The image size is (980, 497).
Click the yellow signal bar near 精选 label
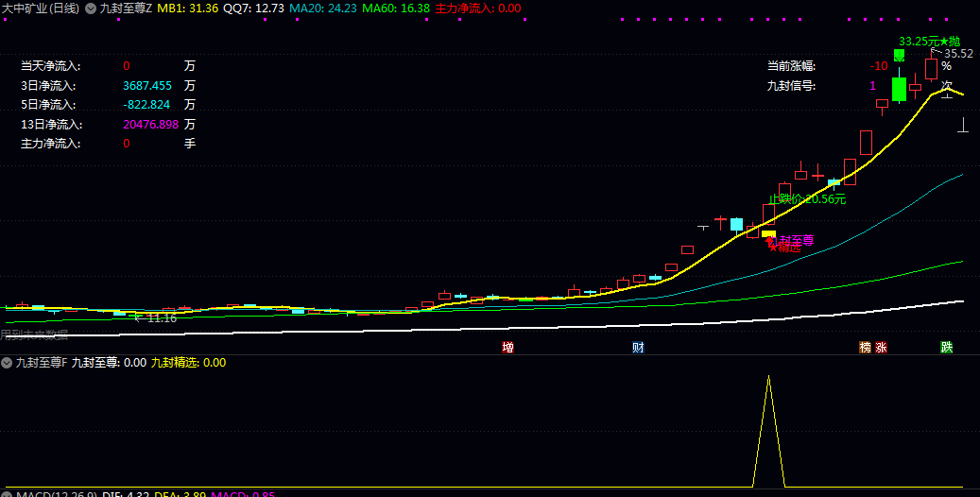[768, 233]
